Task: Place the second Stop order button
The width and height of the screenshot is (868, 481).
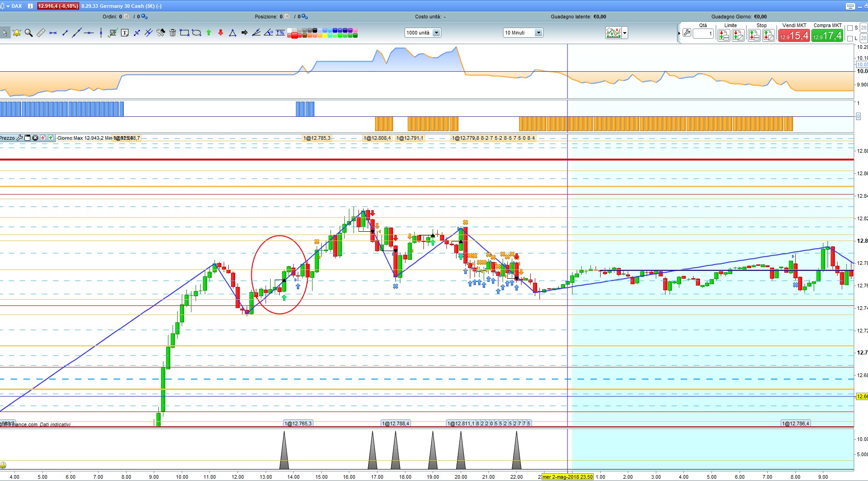Action: pyautogui.click(x=768, y=35)
